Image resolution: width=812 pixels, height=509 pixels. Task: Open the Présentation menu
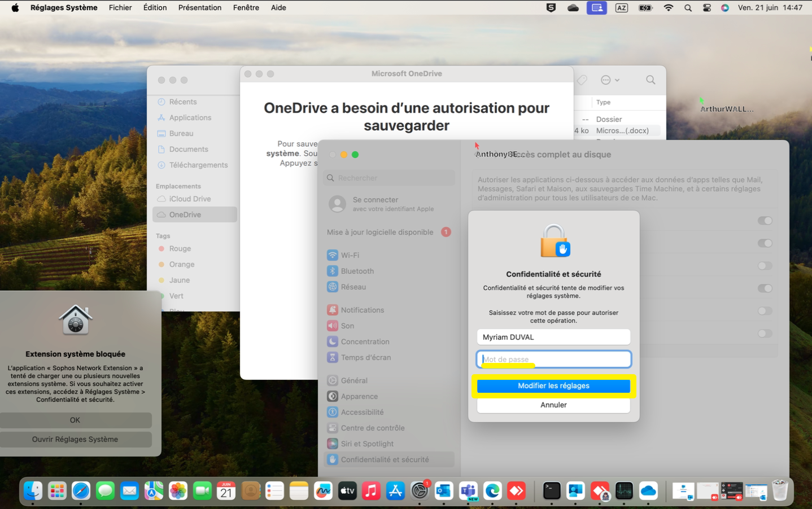pyautogui.click(x=200, y=8)
